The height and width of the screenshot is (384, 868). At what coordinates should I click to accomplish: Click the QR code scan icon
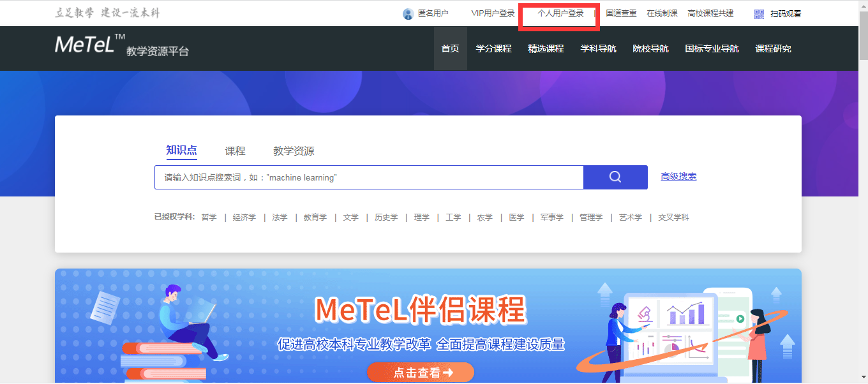point(759,14)
